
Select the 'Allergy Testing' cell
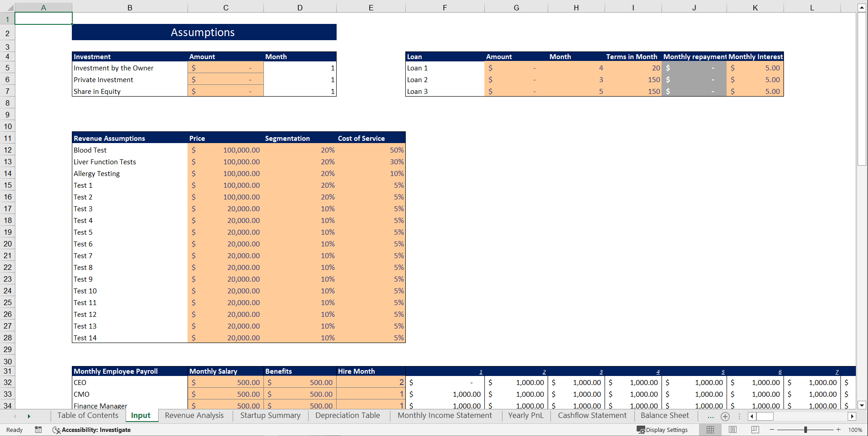pyautogui.click(x=130, y=173)
